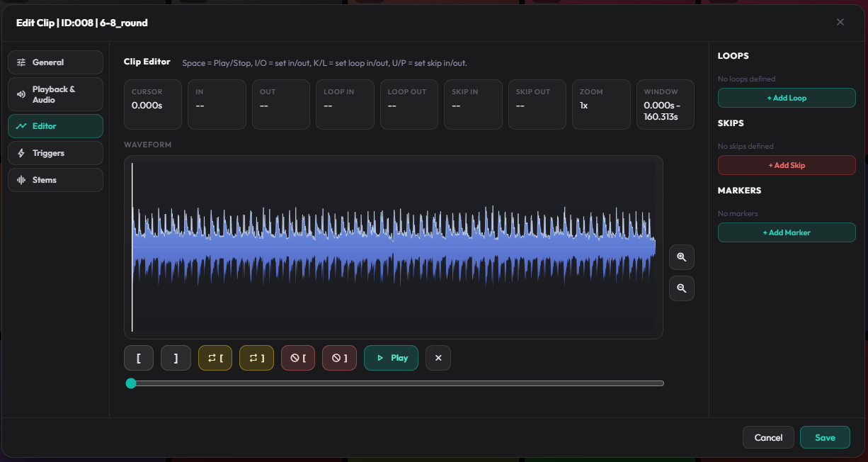The image size is (868, 462).
Task: Click the 'No markers' text
Action: 738,213
